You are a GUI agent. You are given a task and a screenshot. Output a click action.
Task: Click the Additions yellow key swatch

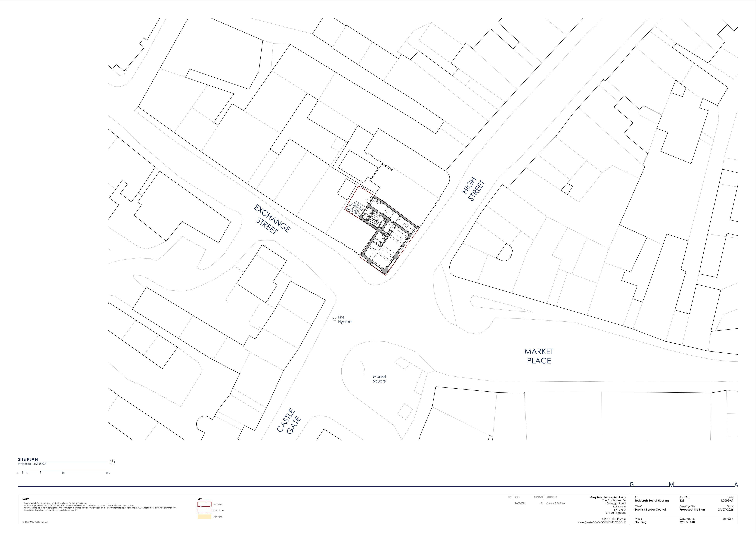(204, 516)
